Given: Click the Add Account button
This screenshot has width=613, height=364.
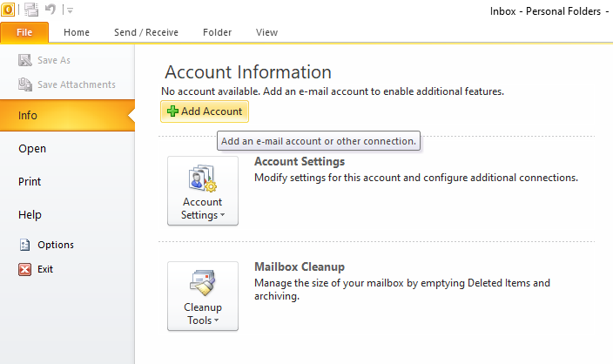Looking at the screenshot, I should coord(205,111).
